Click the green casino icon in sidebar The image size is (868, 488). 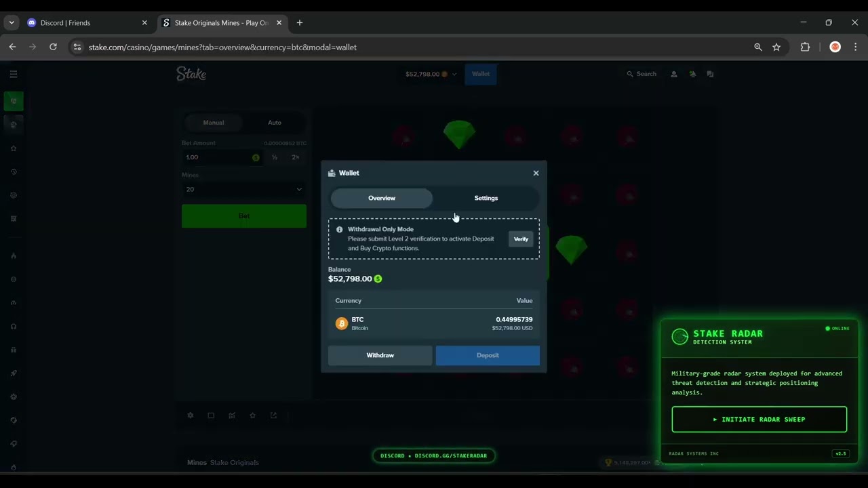pos(14,101)
